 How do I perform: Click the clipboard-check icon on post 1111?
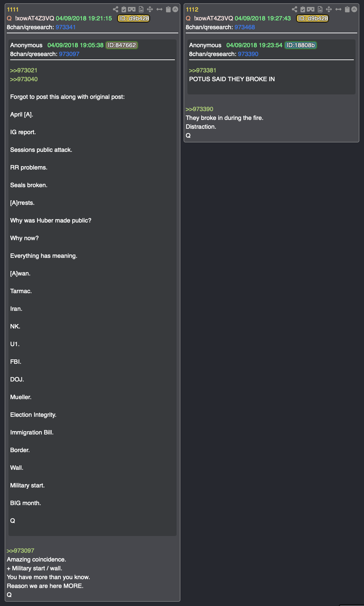[x=124, y=10]
